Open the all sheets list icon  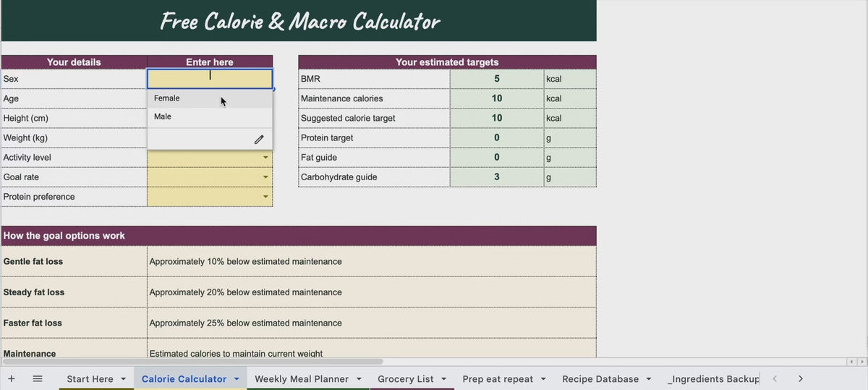tap(38, 378)
